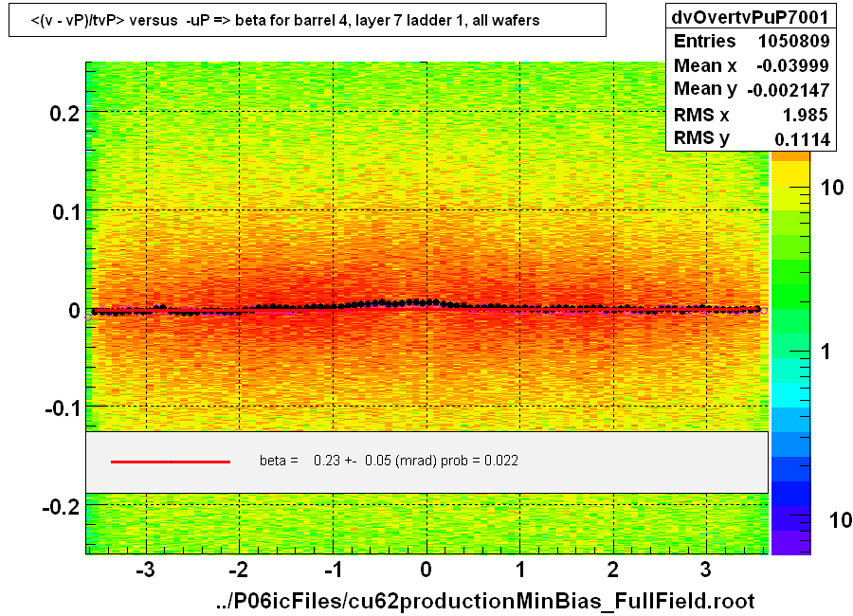Screen dimensions: 853x616
Task: Click x-axis tick label -3
Action: [145, 570]
